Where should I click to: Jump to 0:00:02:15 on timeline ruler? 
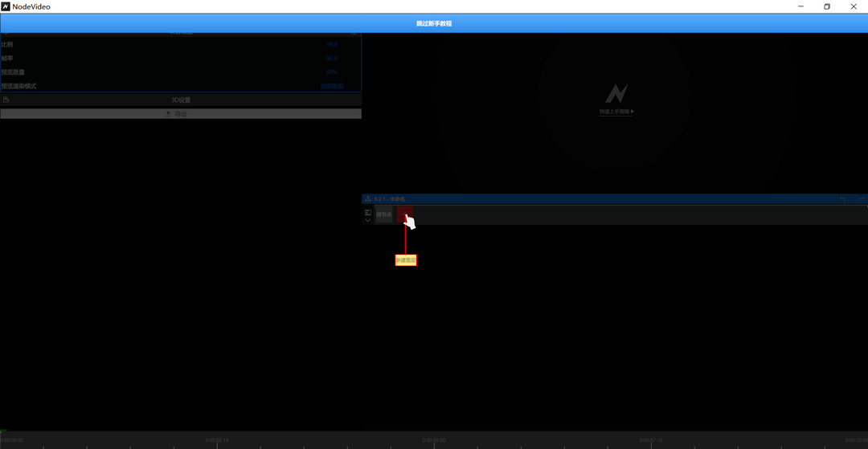217,441
